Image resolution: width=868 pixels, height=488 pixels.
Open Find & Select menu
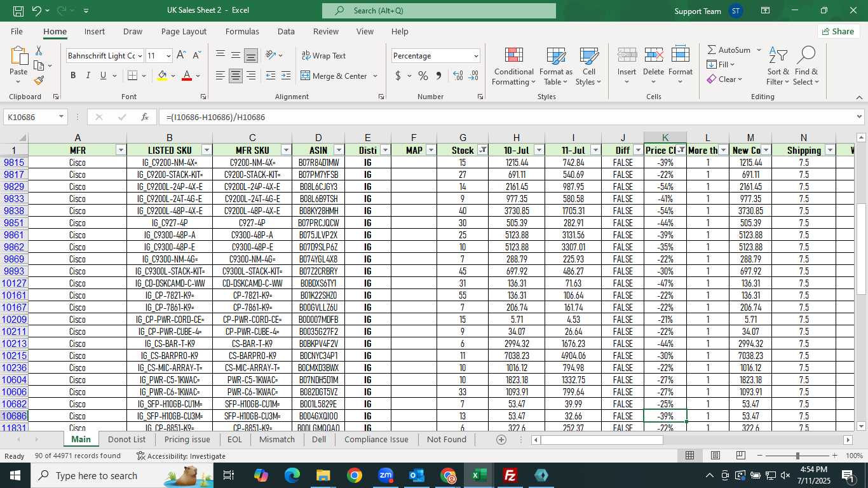tap(806, 66)
